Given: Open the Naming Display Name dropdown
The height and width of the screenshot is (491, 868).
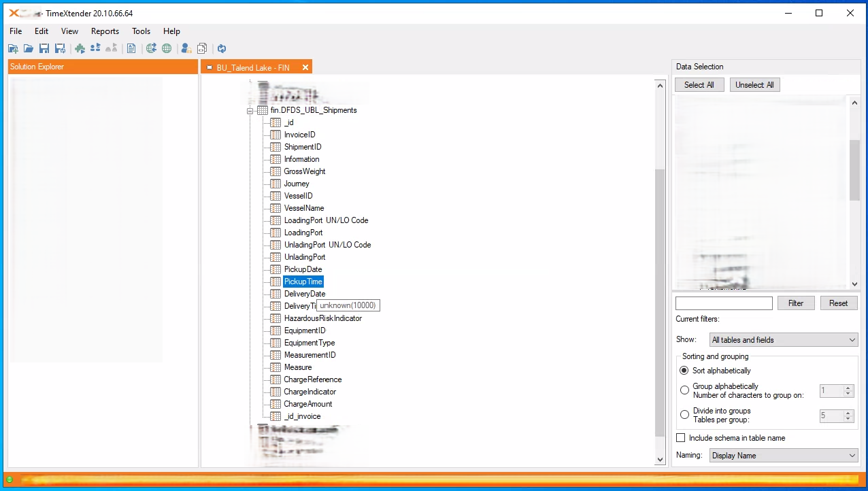Looking at the screenshot, I should point(784,456).
